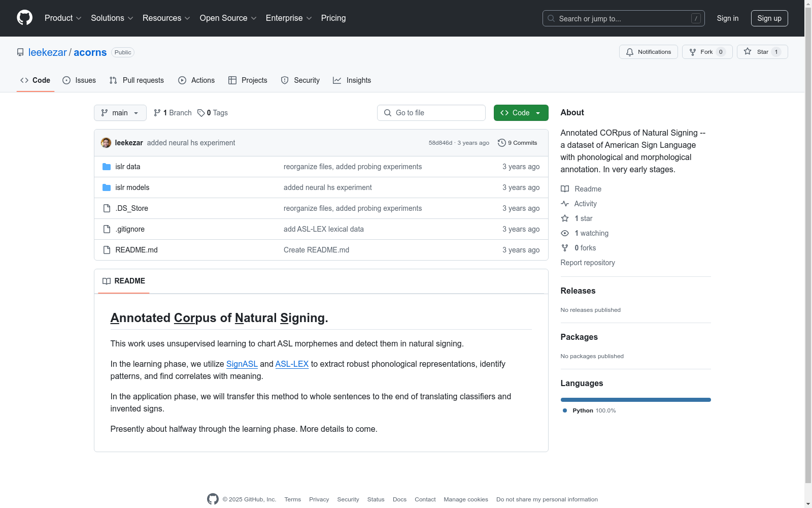Open the Resources dropdown
This screenshot has height=508, width=812.
click(x=166, y=18)
